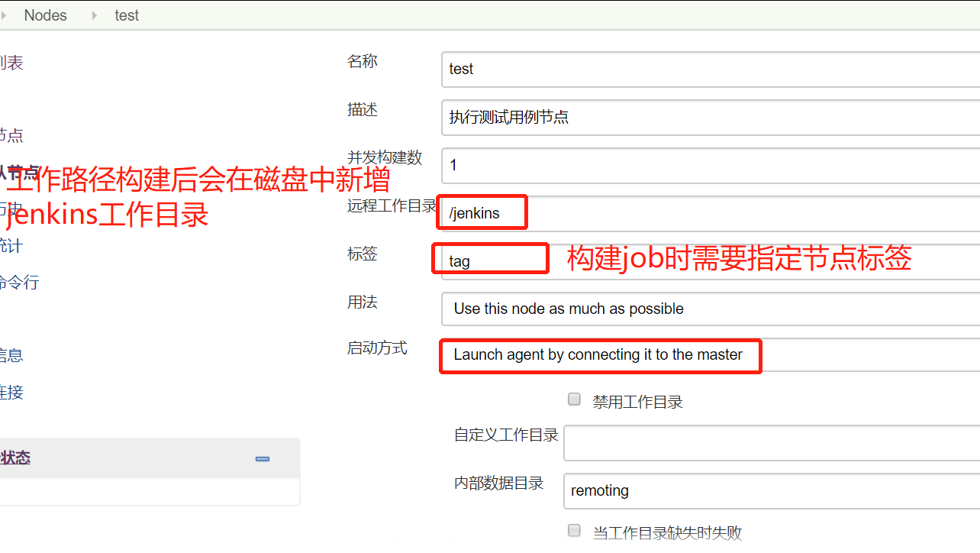Viewport: 980px width, 553px height.
Task: Collapse the 状态 panel using the minus icon
Action: click(263, 459)
